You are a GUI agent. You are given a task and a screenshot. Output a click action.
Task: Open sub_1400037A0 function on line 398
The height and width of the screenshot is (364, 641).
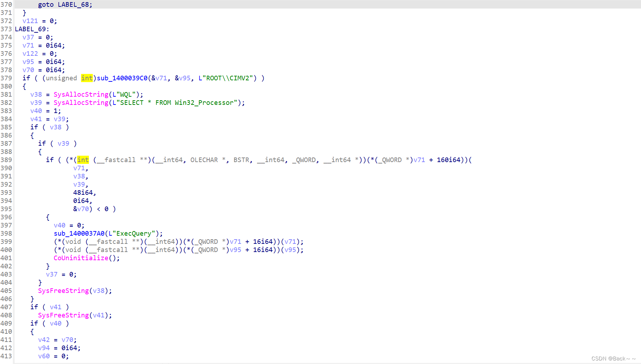pos(79,234)
